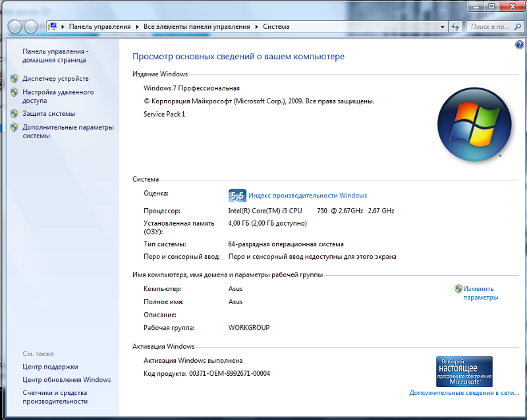Open Центр обновления Windows link

tap(67, 380)
